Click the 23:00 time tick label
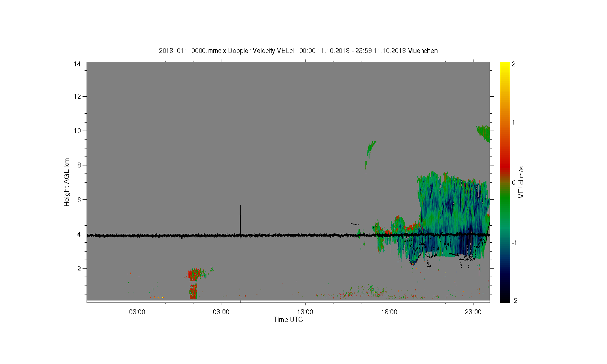Screen dimensions: 607x364 pos(473,312)
